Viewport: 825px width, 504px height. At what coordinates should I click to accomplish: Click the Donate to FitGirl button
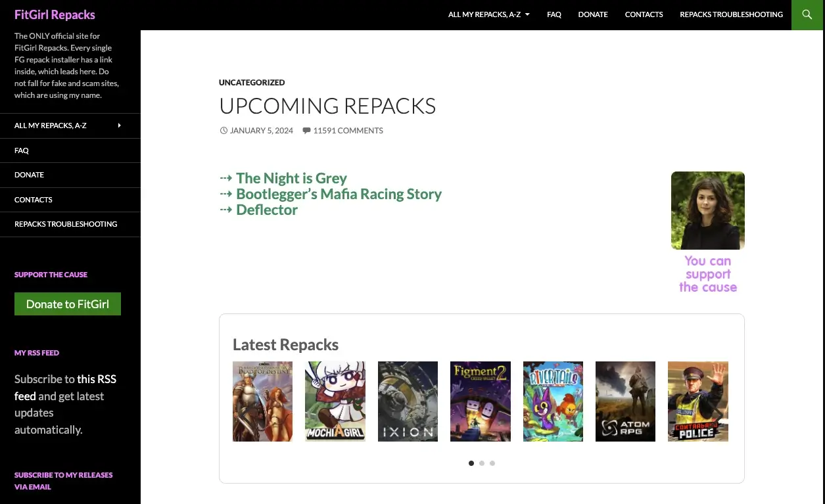[68, 304]
